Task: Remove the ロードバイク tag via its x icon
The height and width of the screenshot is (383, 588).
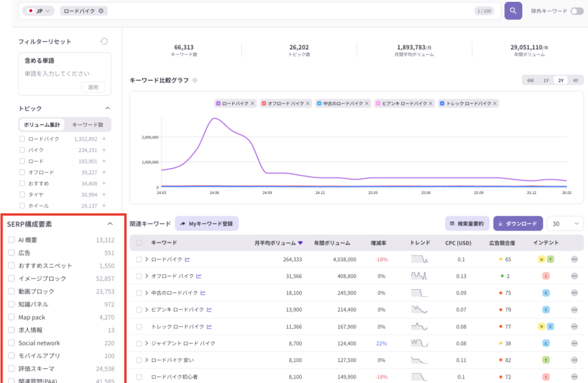Action: coord(101,11)
